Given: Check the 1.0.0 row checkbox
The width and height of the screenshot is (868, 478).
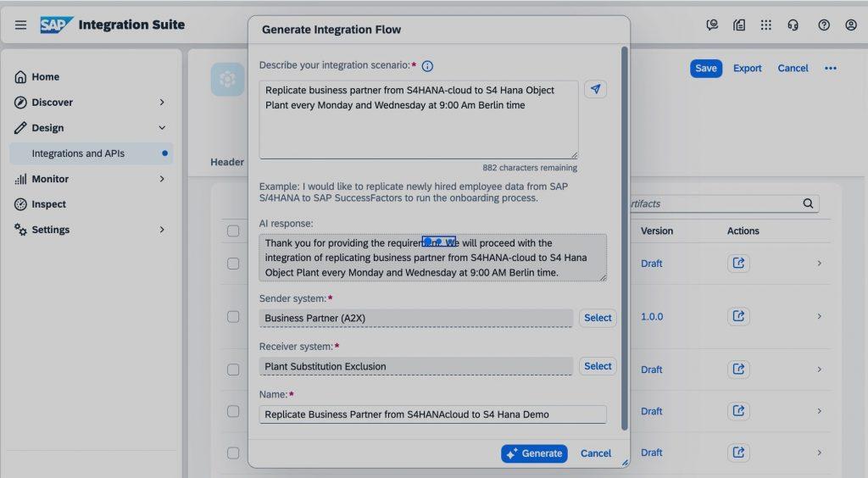Looking at the screenshot, I should click(x=233, y=316).
